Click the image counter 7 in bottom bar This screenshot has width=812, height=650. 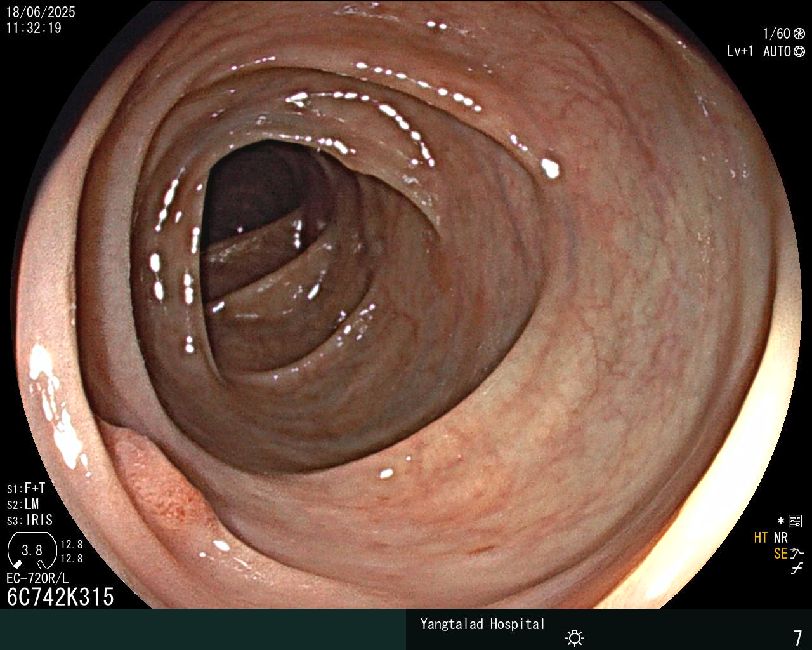click(798, 637)
